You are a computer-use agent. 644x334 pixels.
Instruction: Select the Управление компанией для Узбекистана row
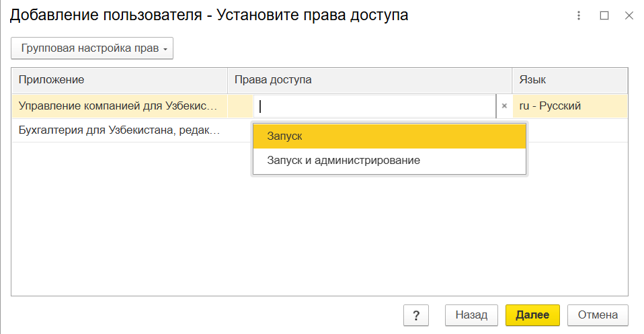118,106
